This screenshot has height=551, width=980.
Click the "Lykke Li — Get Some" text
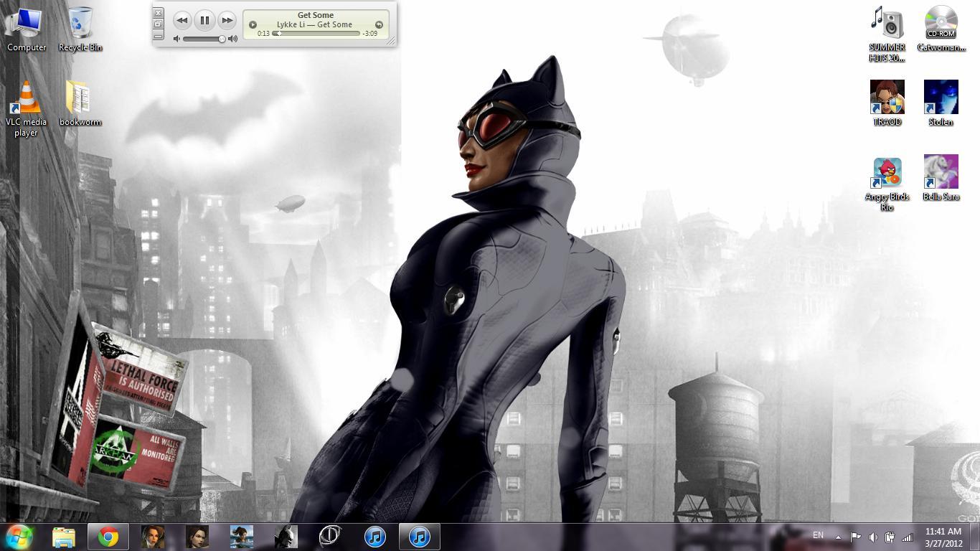tap(315, 24)
